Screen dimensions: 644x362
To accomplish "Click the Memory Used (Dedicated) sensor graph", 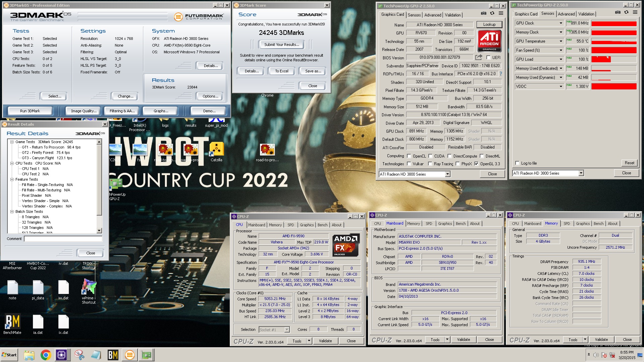I will (614, 68).
